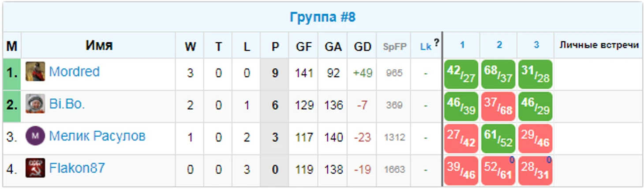Click Flakon87's red 28/31 result cell
Viewport: 644px width, 189px height.
(535, 170)
